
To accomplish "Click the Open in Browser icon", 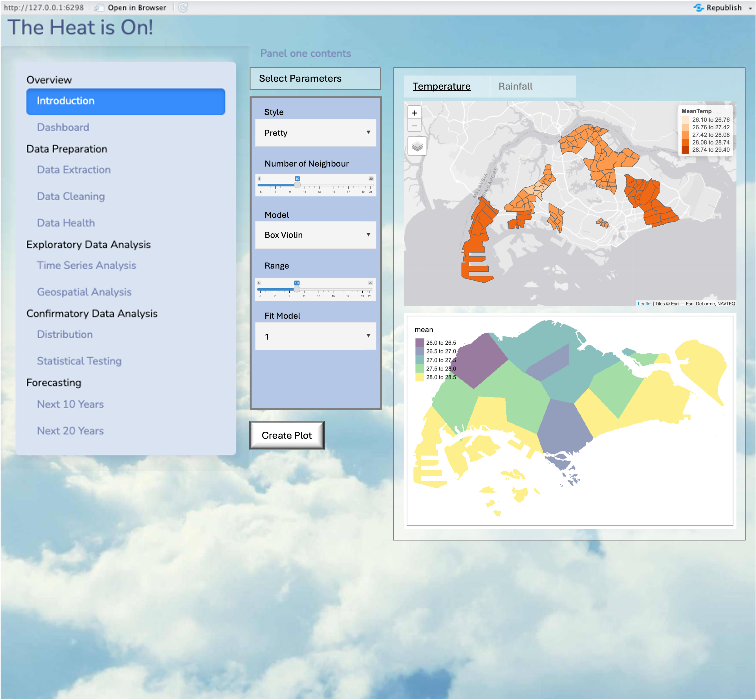I will (99, 8).
